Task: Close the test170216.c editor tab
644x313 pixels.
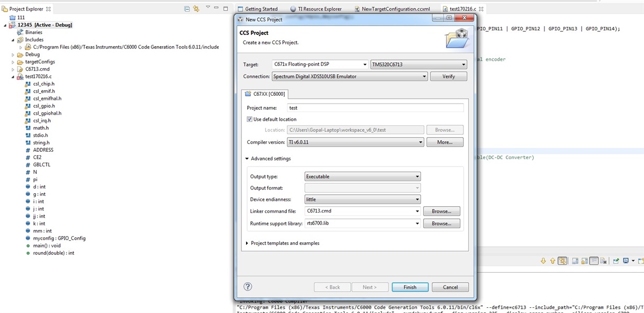Action: click(481, 9)
